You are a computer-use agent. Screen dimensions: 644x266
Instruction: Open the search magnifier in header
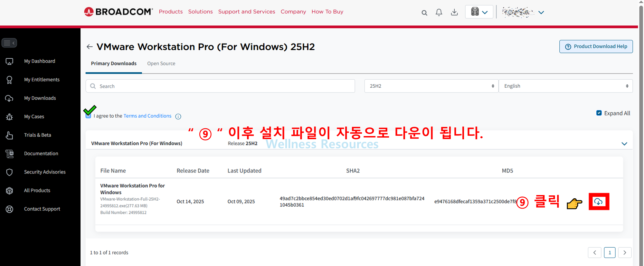point(424,13)
